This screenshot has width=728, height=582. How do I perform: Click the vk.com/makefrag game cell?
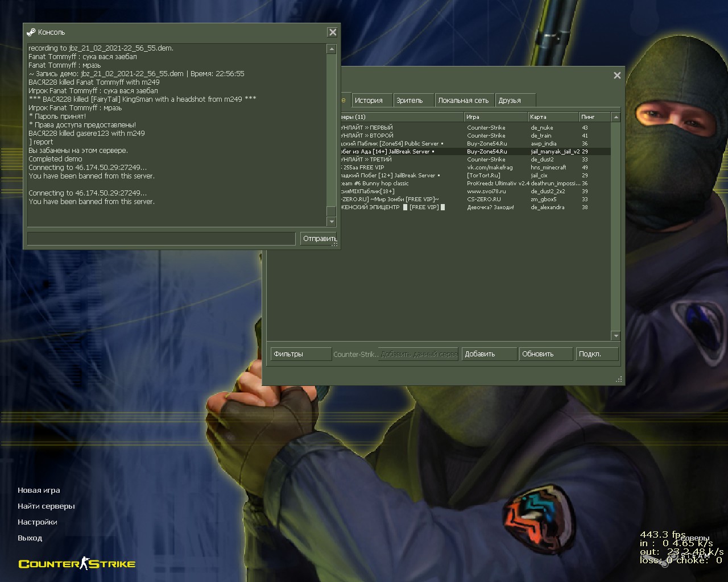coord(490,168)
